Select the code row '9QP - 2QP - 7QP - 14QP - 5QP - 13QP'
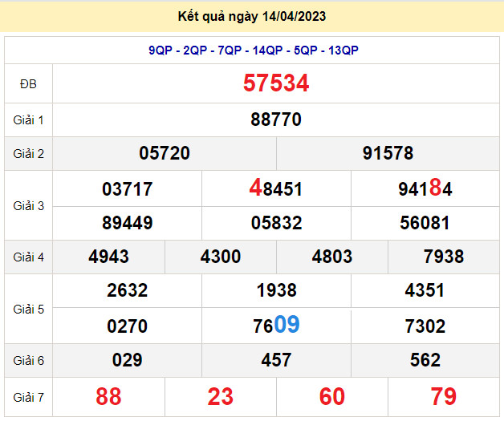This screenshot has height=421, width=504. tap(254, 51)
